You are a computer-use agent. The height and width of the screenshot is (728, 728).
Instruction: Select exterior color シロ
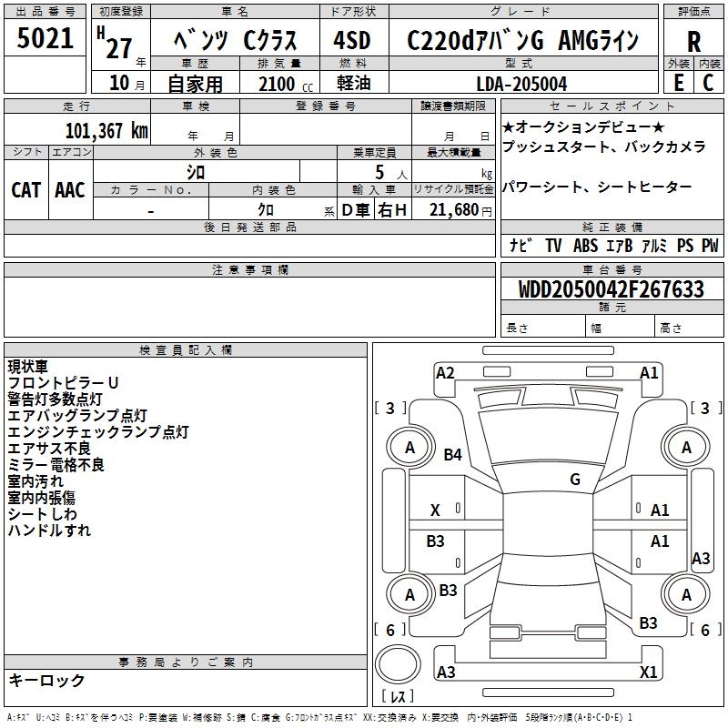196,172
